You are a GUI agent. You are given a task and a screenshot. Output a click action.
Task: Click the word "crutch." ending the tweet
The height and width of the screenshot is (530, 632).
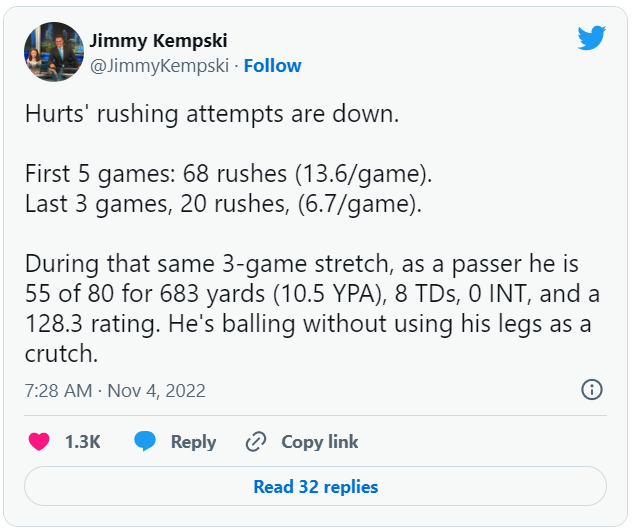(63, 355)
